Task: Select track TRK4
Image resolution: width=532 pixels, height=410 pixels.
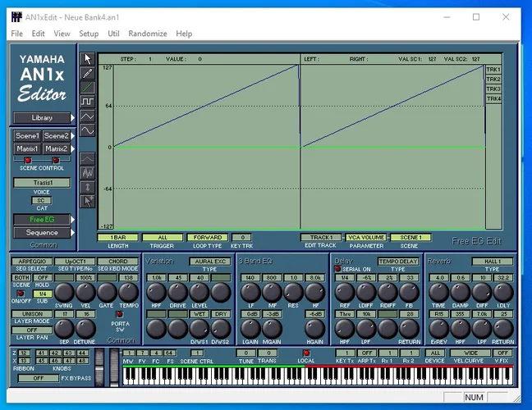Action: (493, 99)
